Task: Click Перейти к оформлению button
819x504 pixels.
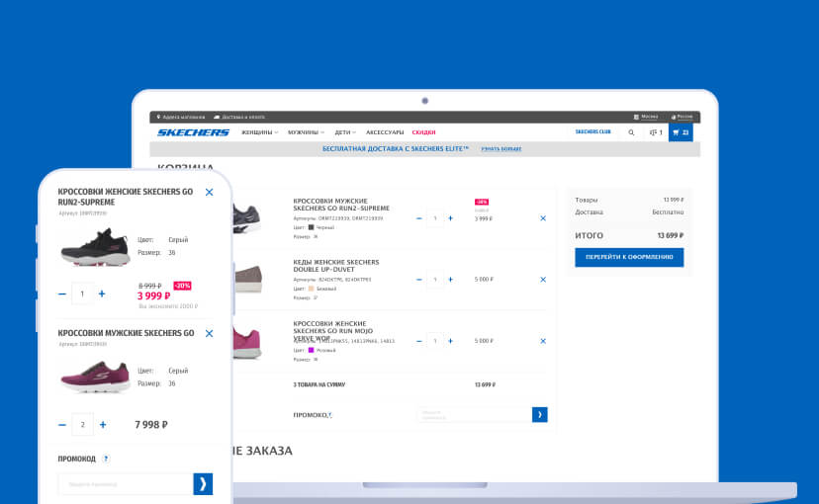Action: (x=629, y=257)
